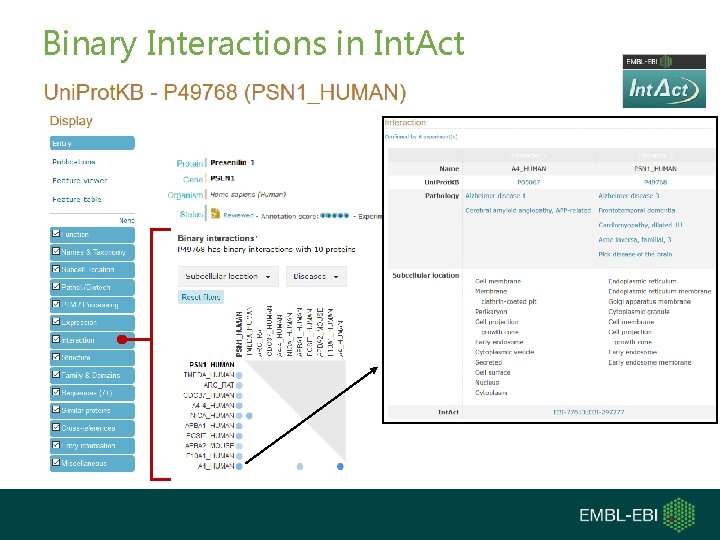The width and height of the screenshot is (720, 540).
Task: Click gene name PSEN1
Action: click(222, 178)
